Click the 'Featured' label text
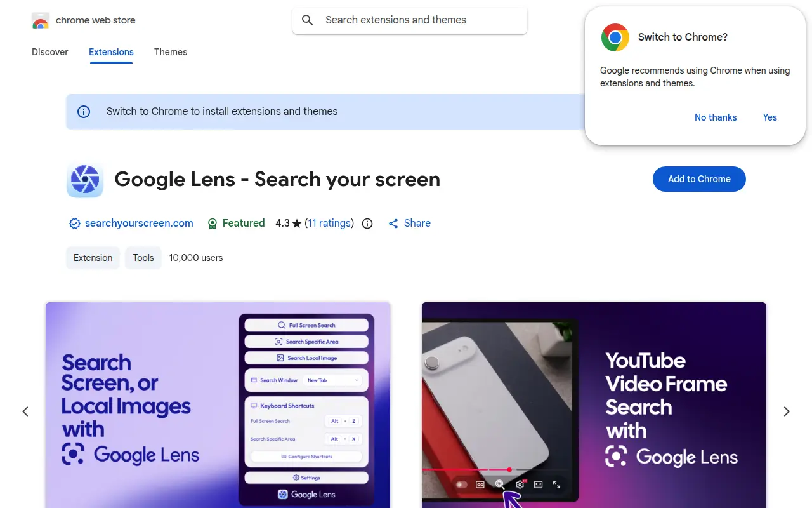 244,224
